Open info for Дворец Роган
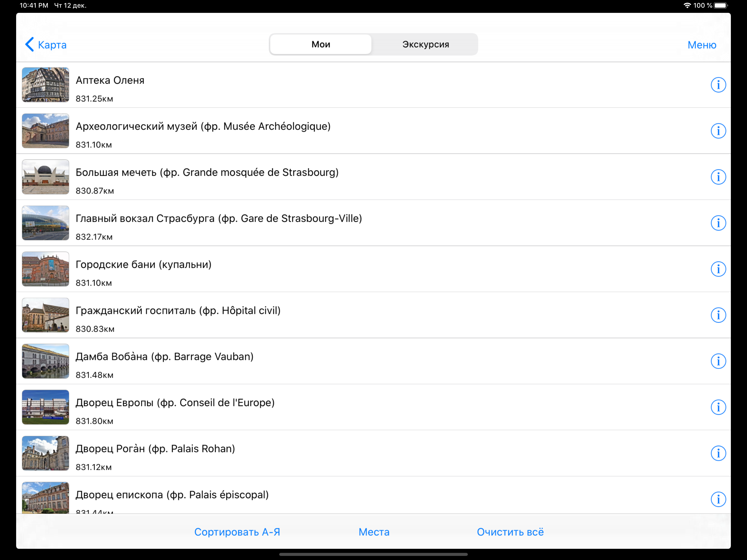747x560 pixels. [718, 453]
